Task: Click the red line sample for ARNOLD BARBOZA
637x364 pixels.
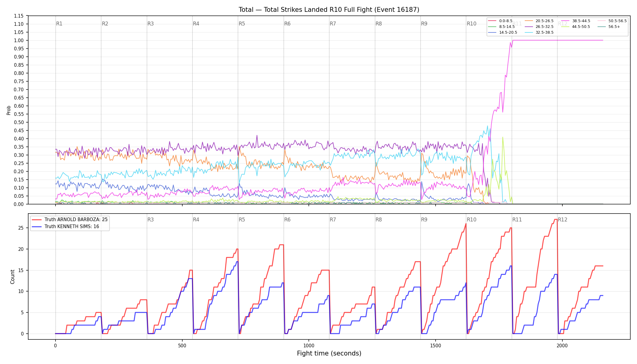Action: pos(37,220)
